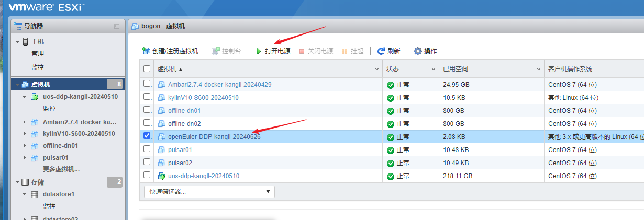Click the VM count badge 8 in navigator
This screenshot has width=644, height=220.
pyautogui.click(x=115, y=84)
